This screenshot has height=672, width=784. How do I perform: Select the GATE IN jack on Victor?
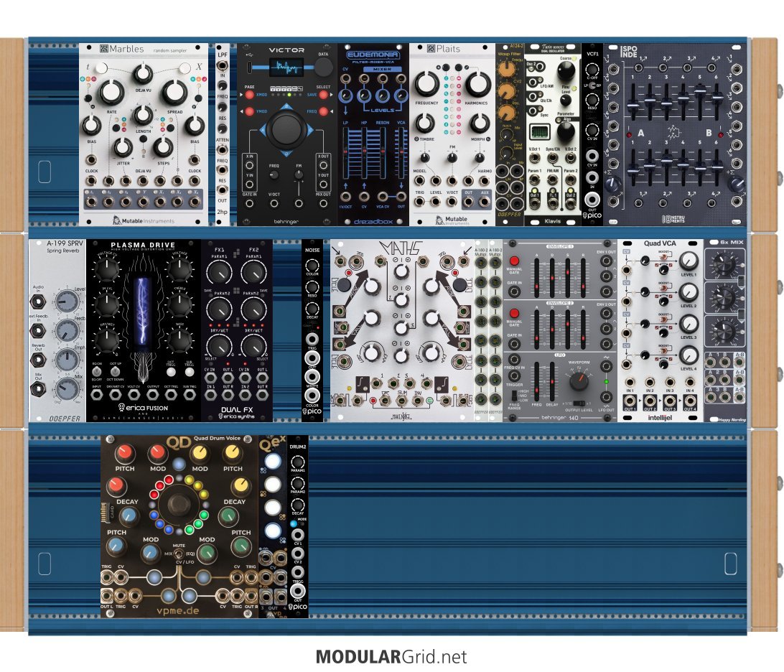tap(250, 203)
